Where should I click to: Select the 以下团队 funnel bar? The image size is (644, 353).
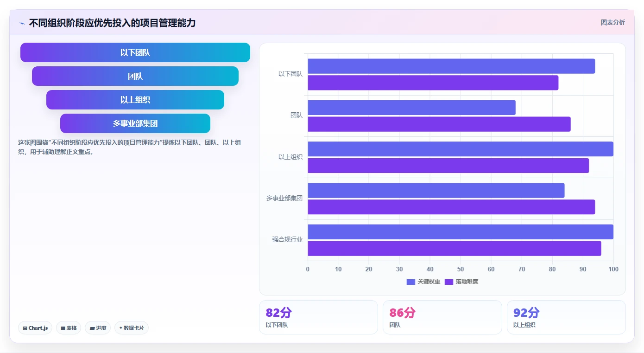coord(135,52)
